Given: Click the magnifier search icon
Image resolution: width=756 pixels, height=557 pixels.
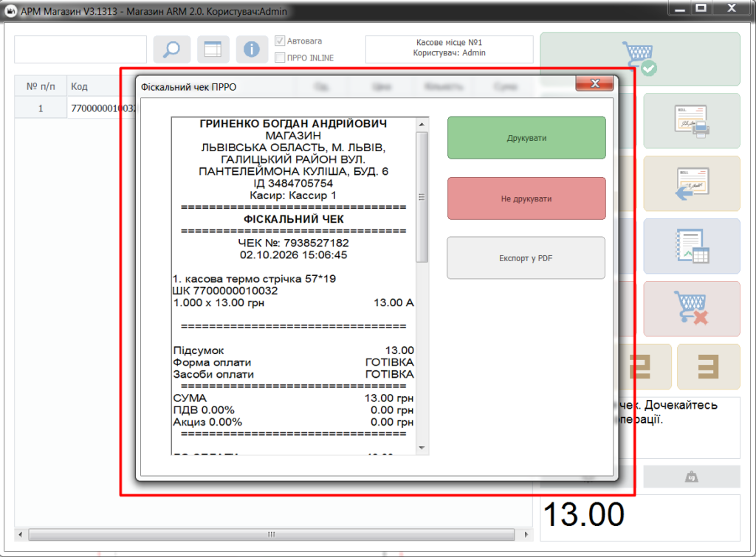Looking at the screenshot, I should pos(171,49).
